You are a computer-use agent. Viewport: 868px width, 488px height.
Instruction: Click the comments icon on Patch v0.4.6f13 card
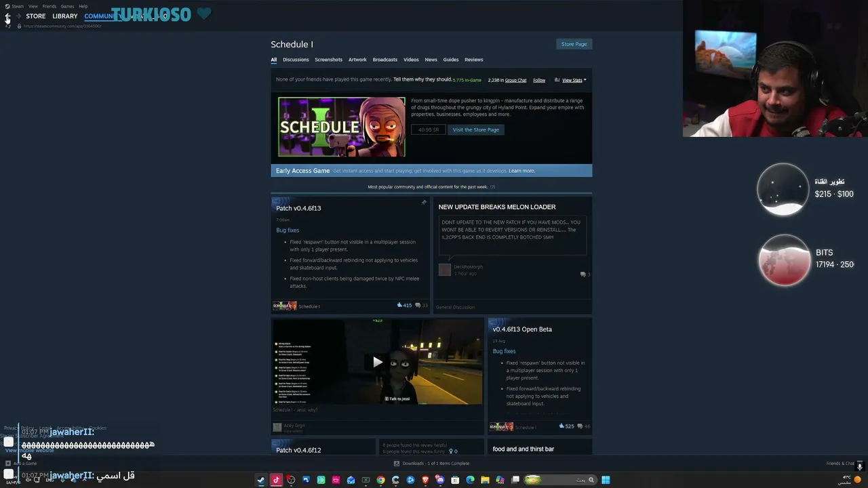418,306
